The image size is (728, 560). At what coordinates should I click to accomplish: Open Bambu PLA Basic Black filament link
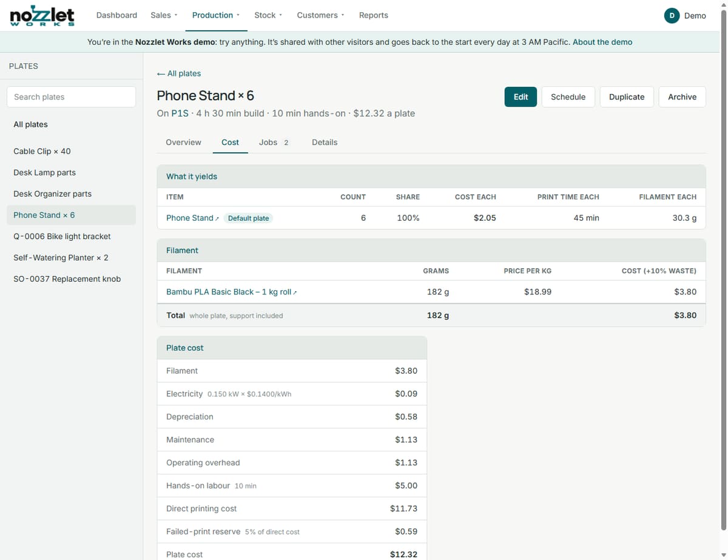click(232, 292)
